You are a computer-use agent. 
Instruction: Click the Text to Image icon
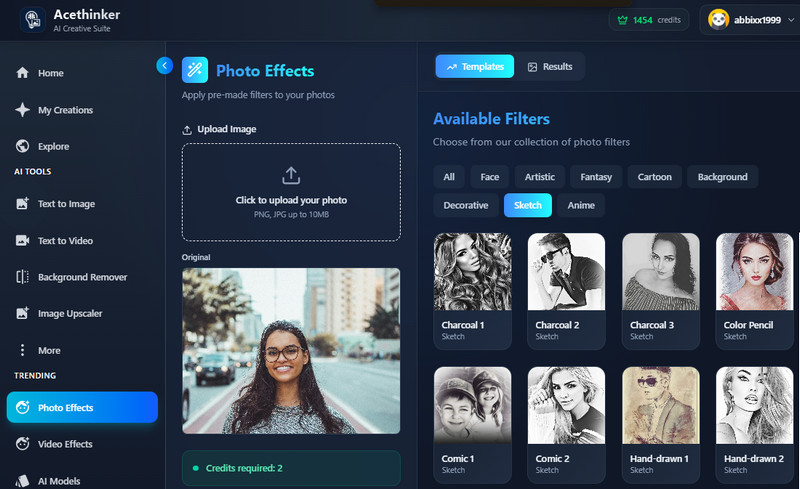(22, 204)
